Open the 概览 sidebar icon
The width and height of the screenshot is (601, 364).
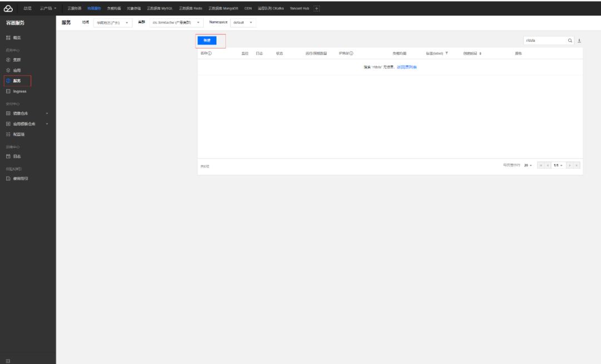click(x=8, y=37)
